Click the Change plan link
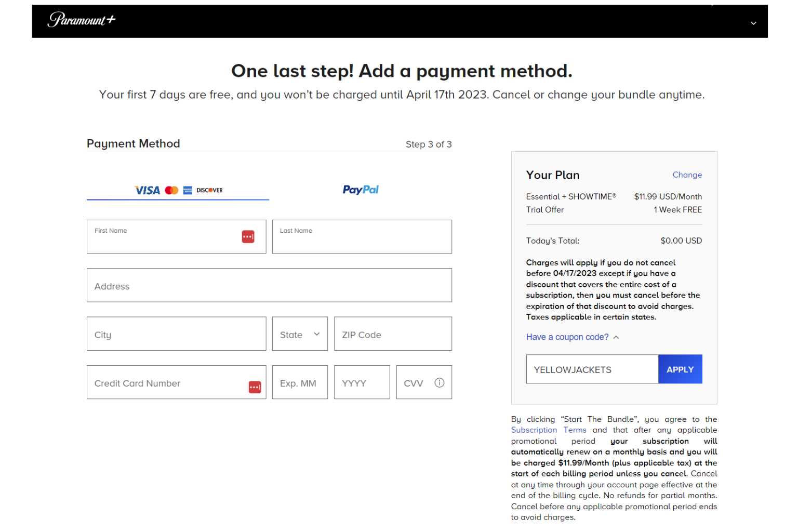 tap(687, 175)
